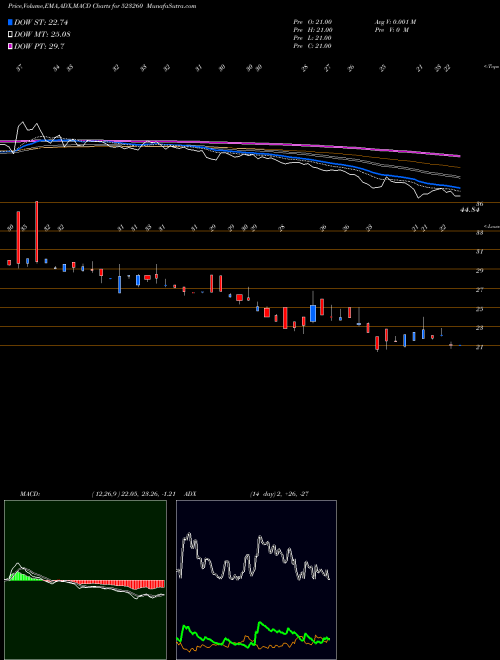The width and height of the screenshot is (500, 660).
Task: Select the 'DOW MT: 25.08' legend label
Action: 42,34
